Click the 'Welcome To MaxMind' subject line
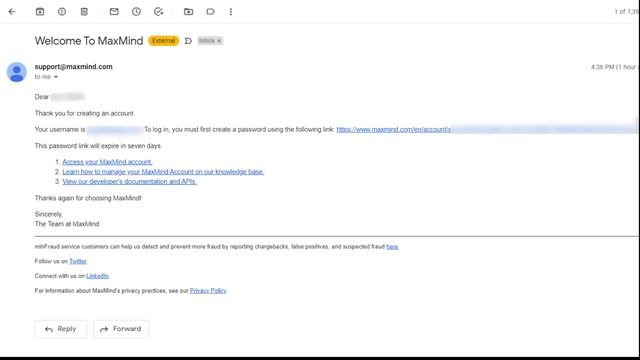Viewport: 640px width, 360px height. [89, 41]
